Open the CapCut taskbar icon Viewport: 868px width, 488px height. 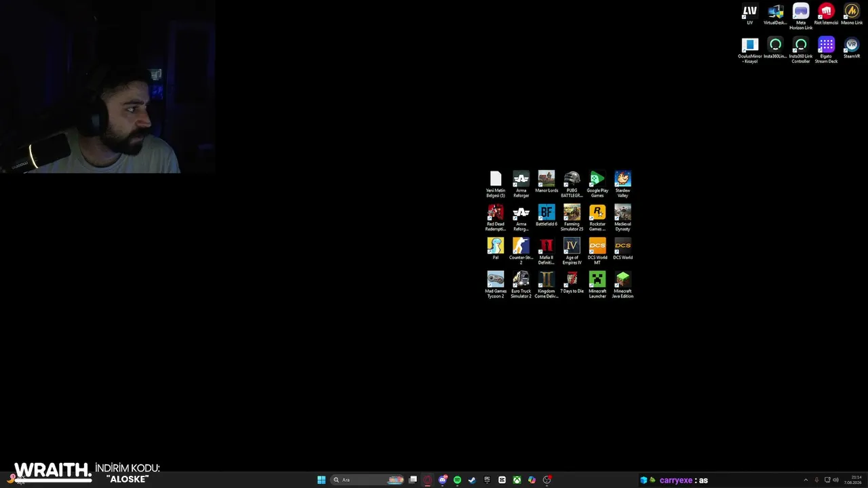502,480
